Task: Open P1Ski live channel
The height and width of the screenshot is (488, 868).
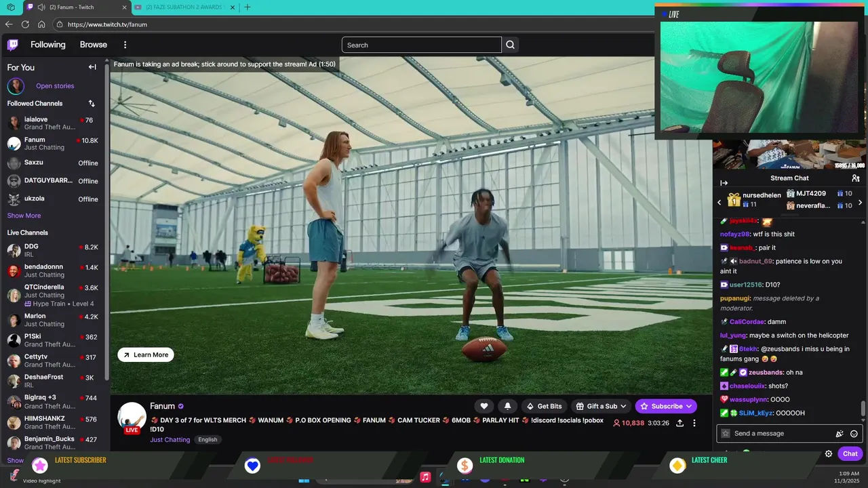Action: click(x=53, y=340)
